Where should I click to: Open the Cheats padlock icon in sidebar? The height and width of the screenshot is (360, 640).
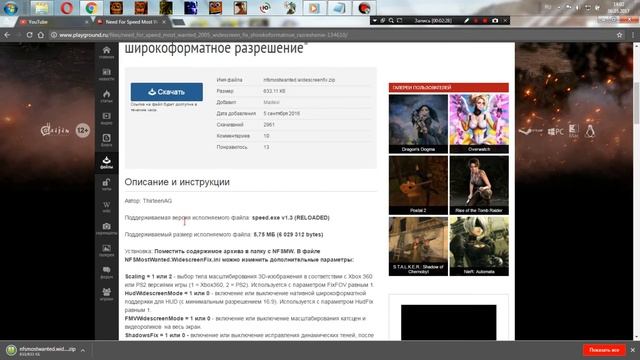107,184
